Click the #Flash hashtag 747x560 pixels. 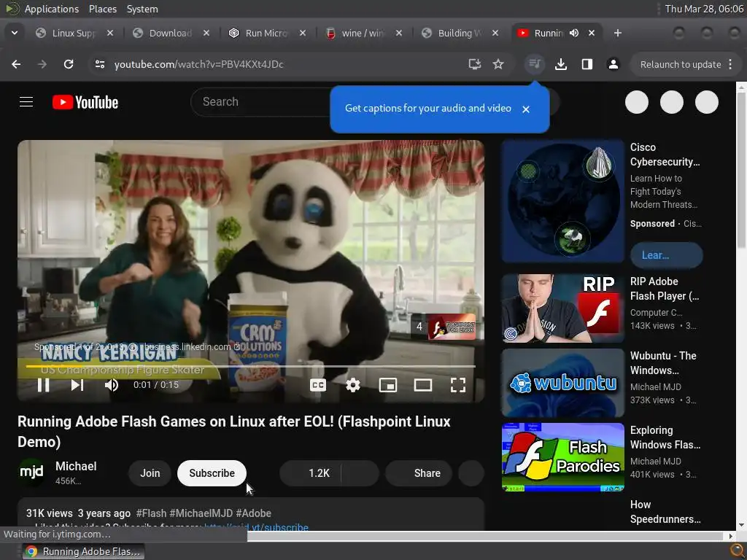(x=151, y=513)
